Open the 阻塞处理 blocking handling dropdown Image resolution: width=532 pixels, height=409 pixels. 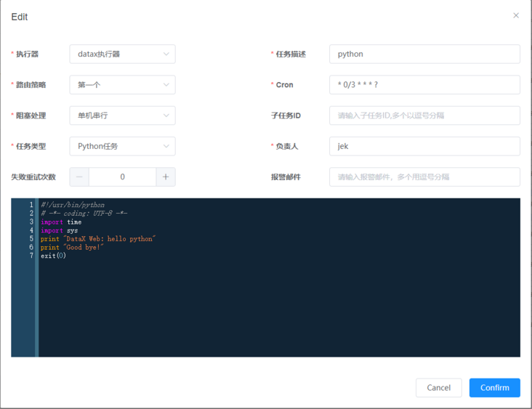pos(122,116)
